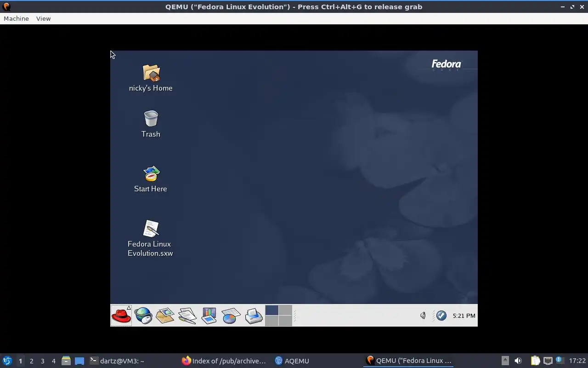This screenshot has width=588, height=368.
Task: Open the Evolution email launcher
Action: pyautogui.click(x=165, y=316)
